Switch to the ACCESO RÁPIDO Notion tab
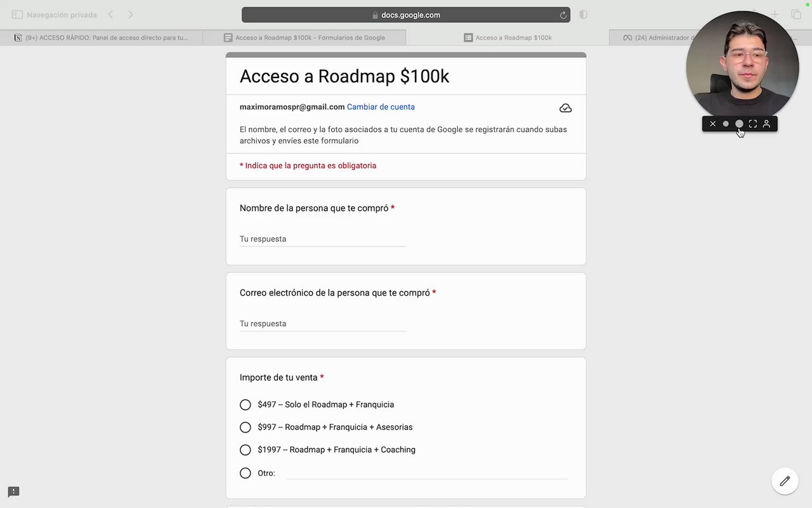The height and width of the screenshot is (508, 812). pyautogui.click(x=101, y=37)
